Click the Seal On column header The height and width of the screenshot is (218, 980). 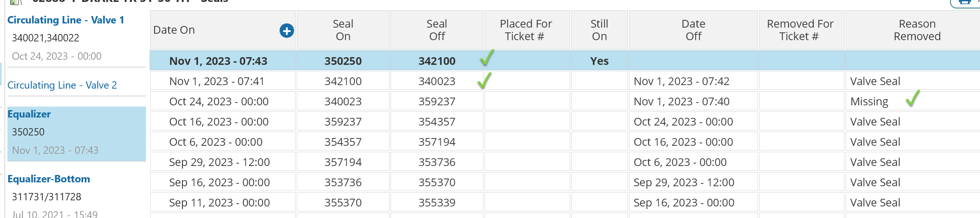343,30
